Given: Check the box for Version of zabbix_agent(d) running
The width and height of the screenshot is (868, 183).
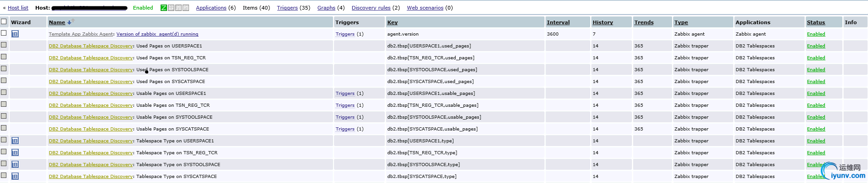Looking at the screenshot, I should (4, 33).
